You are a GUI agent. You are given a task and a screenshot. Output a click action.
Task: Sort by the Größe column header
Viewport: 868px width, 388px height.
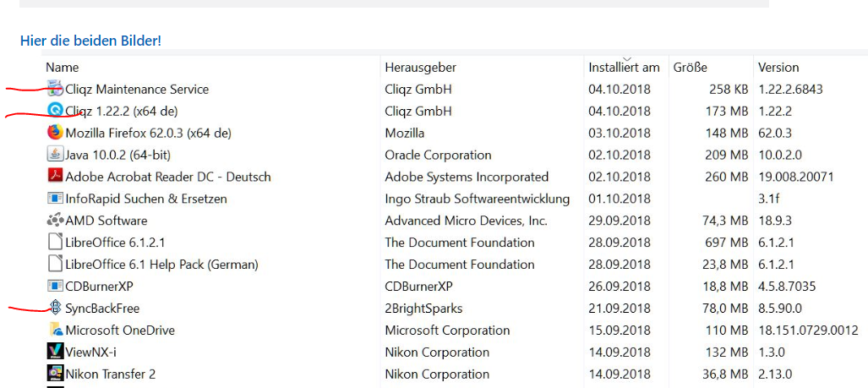pyautogui.click(x=691, y=68)
